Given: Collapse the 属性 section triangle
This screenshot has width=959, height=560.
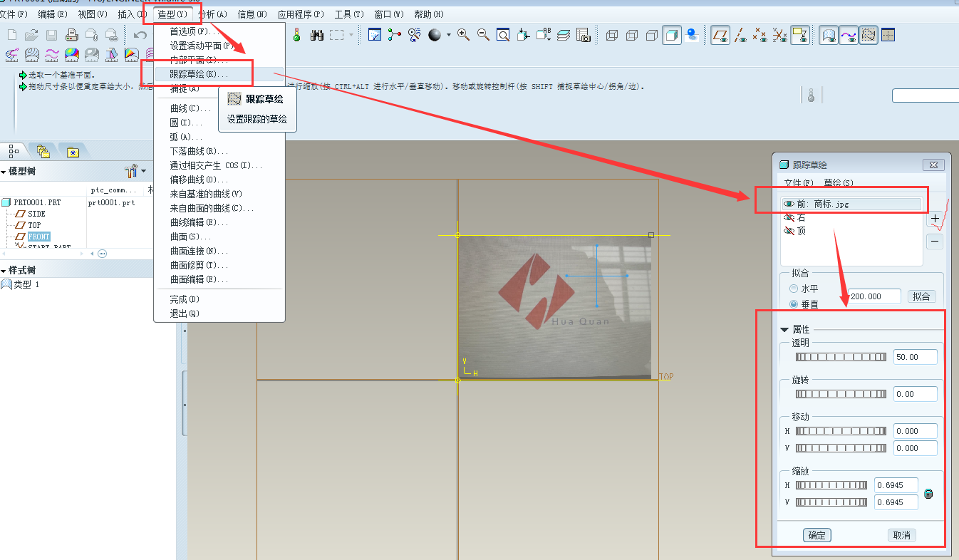Looking at the screenshot, I should [x=784, y=330].
